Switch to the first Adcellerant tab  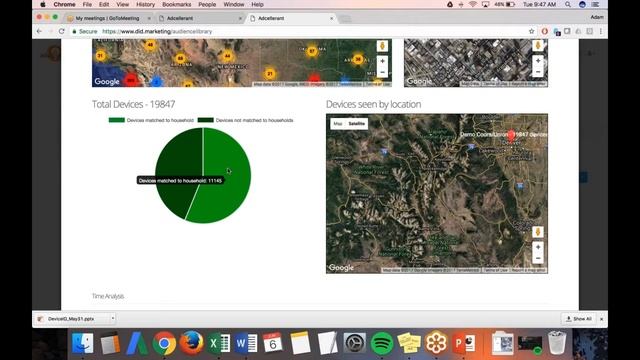click(200, 18)
